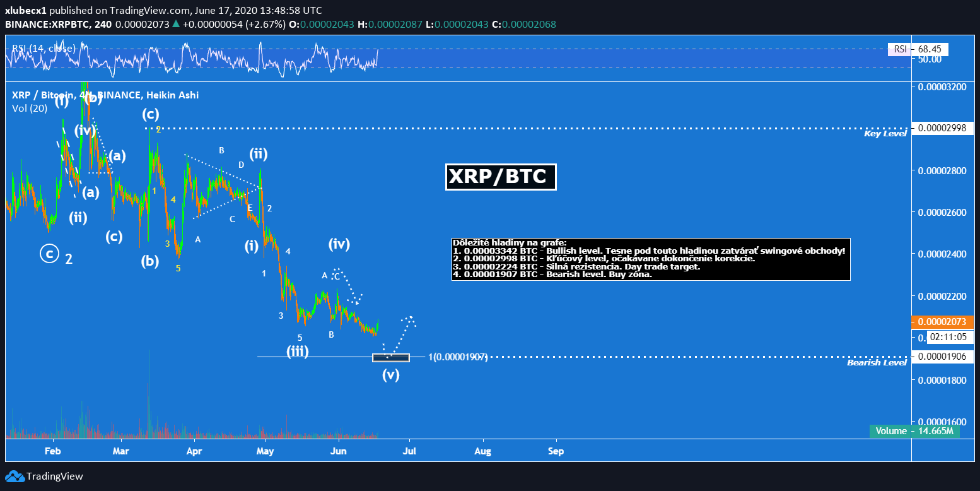Click the BINANCE:XRPBTC symbol in header
This screenshot has height=491, width=980.
click(x=46, y=25)
